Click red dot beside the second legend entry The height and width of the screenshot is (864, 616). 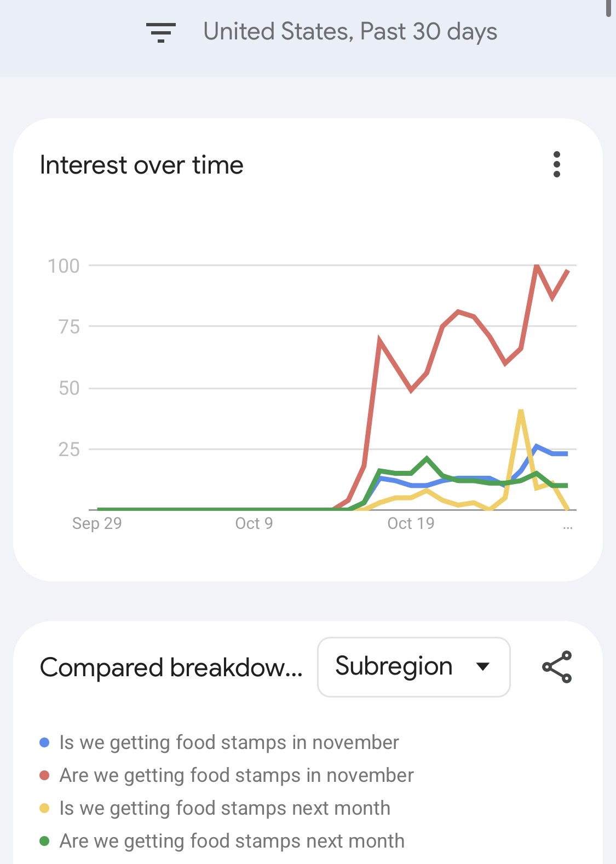click(45, 776)
